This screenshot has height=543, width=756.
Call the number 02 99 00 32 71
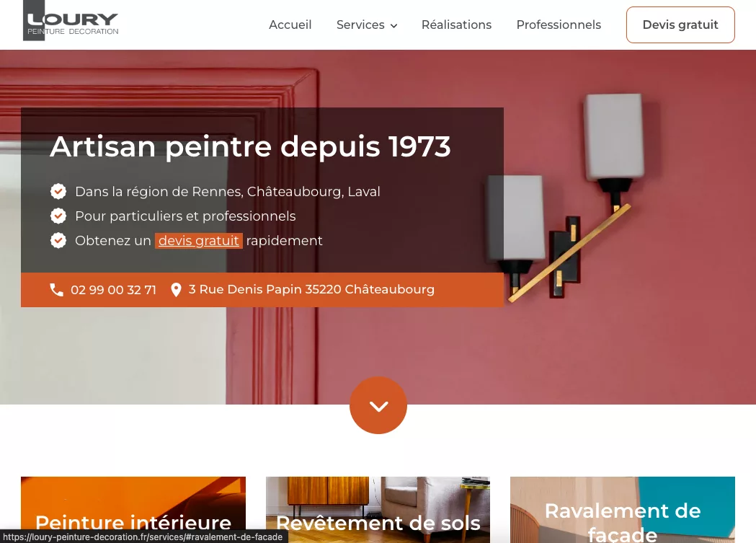click(x=113, y=290)
